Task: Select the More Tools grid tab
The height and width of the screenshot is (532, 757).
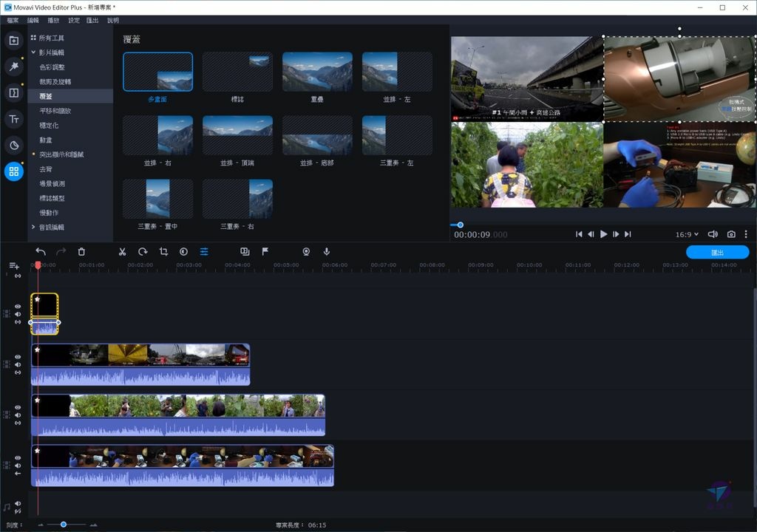Action: point(14,171)
